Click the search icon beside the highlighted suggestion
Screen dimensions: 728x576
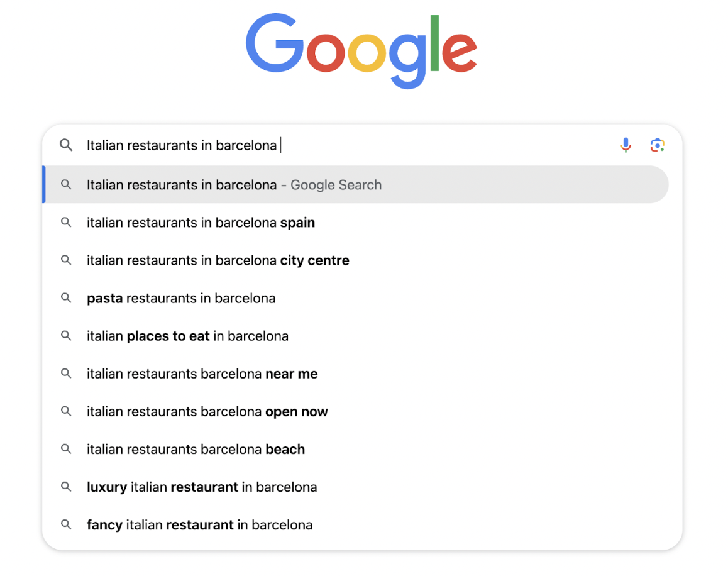66,184
